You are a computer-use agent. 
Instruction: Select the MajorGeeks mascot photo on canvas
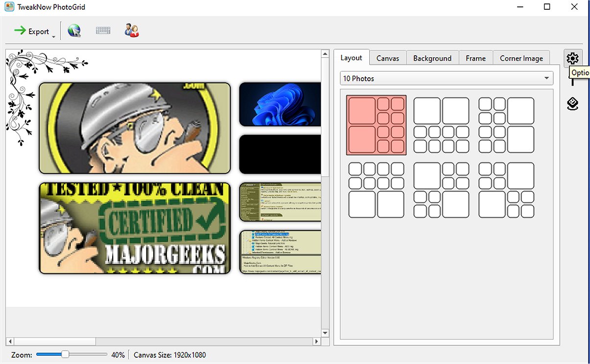click(135, 128)
